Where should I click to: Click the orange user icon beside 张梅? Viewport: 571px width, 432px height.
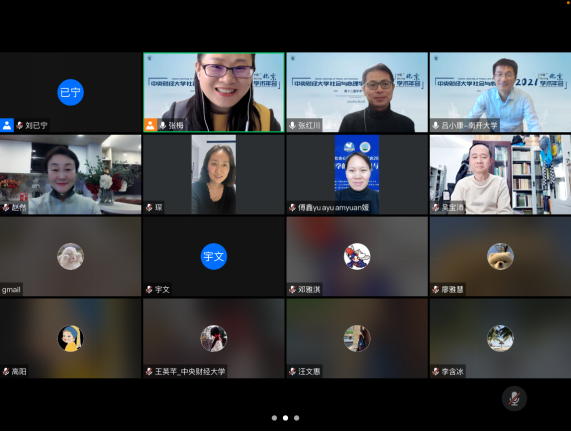click(150, 125)
